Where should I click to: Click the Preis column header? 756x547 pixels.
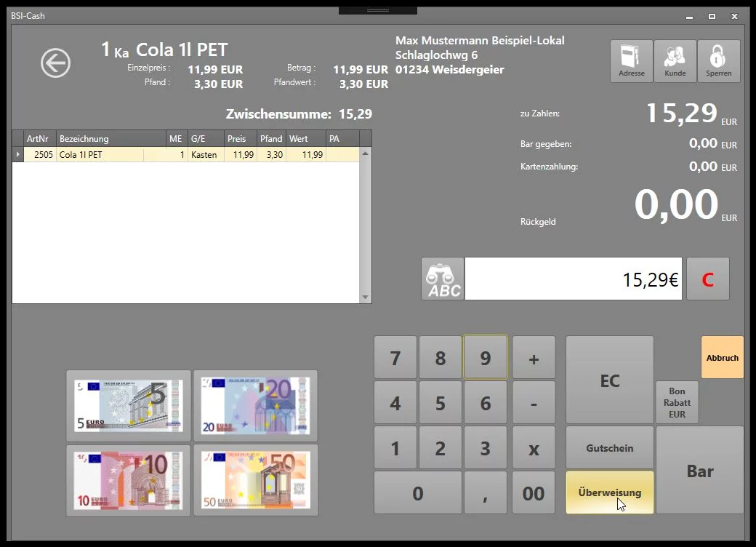(240, 139)
